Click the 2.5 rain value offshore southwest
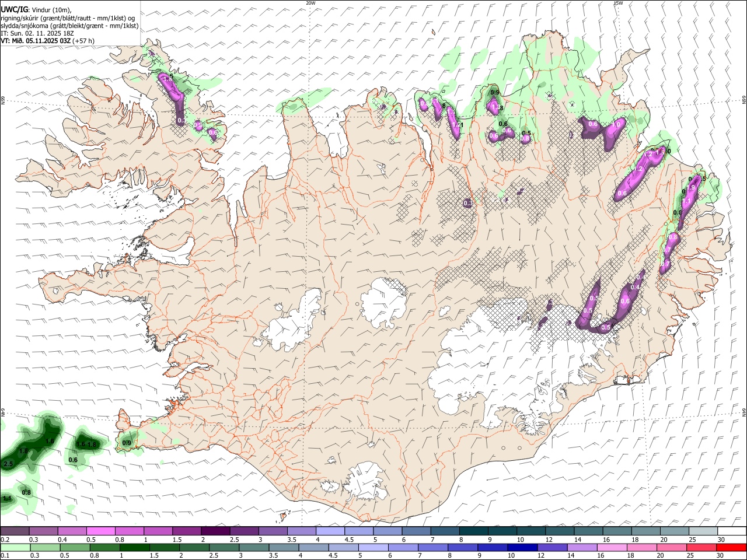The image size is (747, 560). [x=9, y=464]
